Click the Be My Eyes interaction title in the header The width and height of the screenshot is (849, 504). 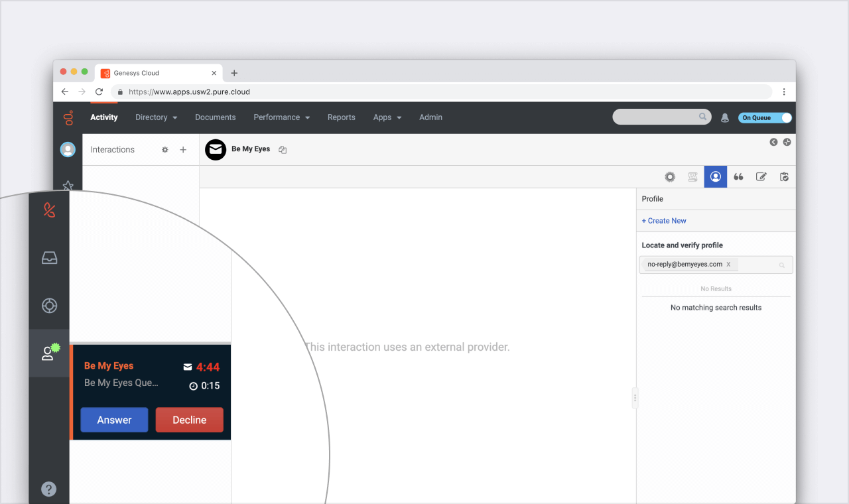click(x=251, y=149)
